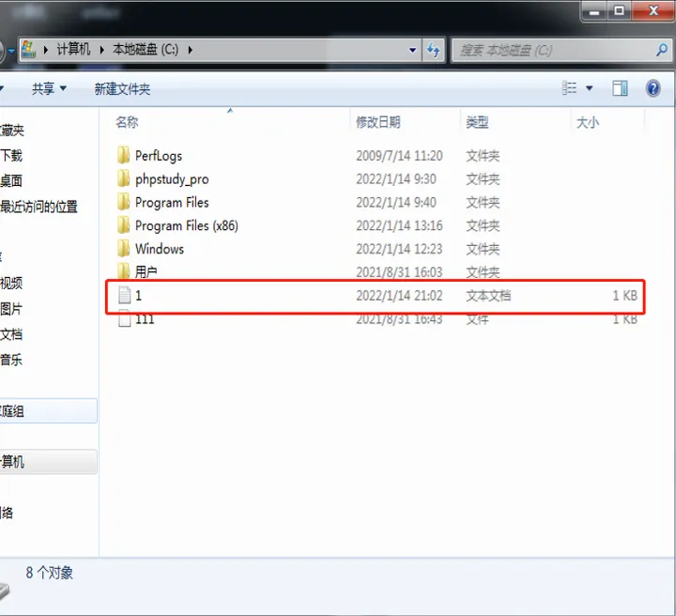The height and width of the screenshot is (616, 676).
Task: Show the preview pane
Action: [x=620, y=88]
